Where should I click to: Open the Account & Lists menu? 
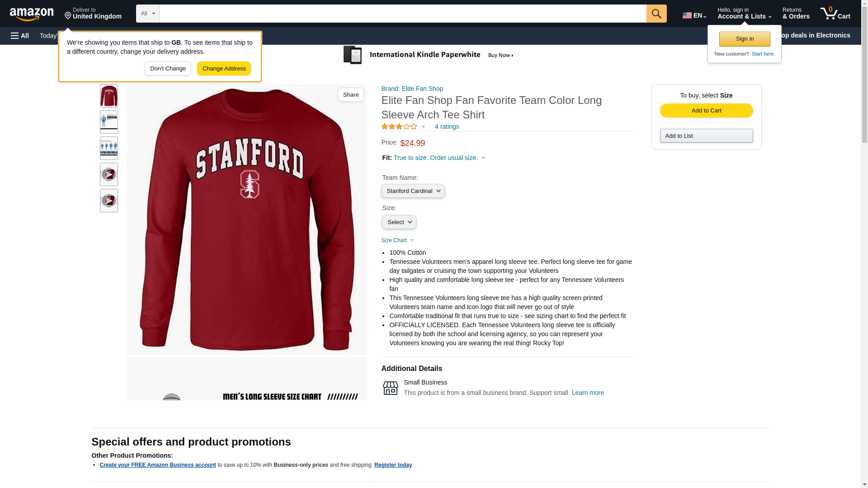pos(744,14)
